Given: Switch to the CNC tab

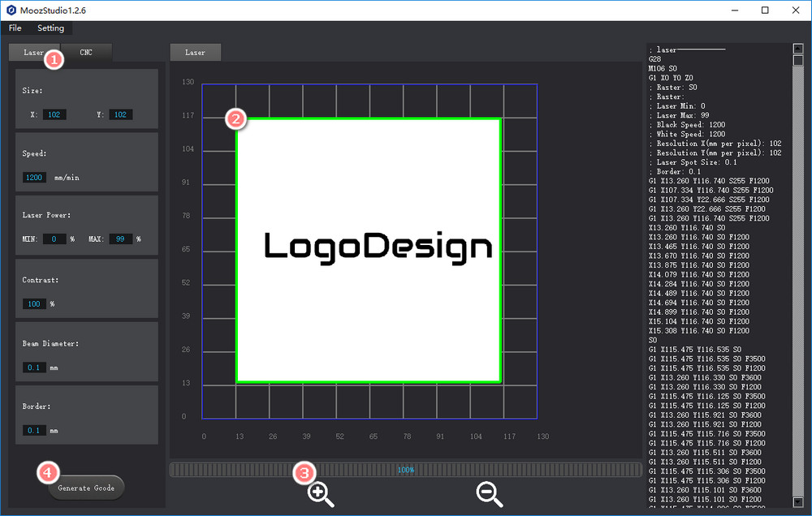Looking at the screenshot, I should 87,53.
